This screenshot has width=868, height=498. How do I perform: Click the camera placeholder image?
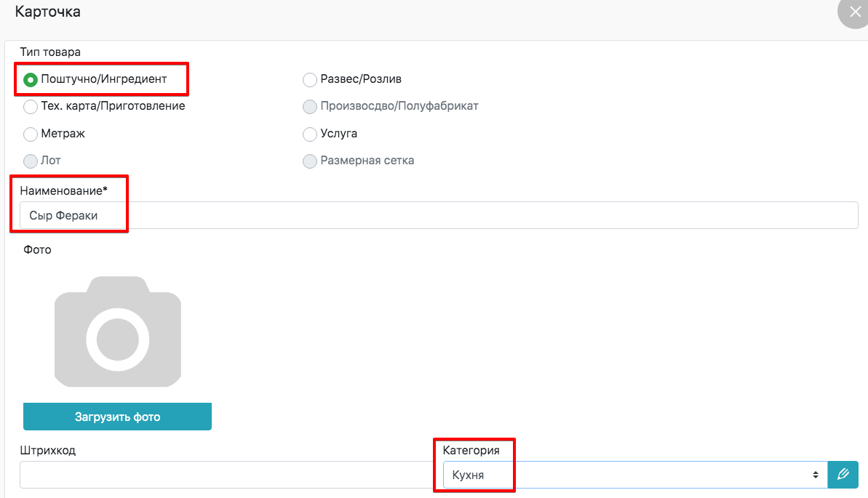tap(118, 332)
